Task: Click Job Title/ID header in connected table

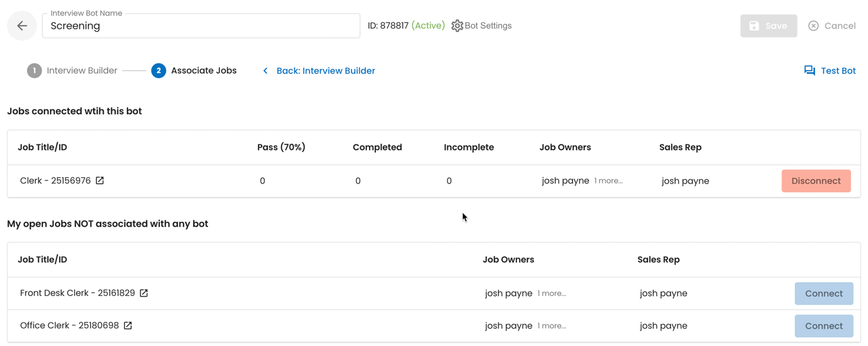Action: [x=42, y=147]
